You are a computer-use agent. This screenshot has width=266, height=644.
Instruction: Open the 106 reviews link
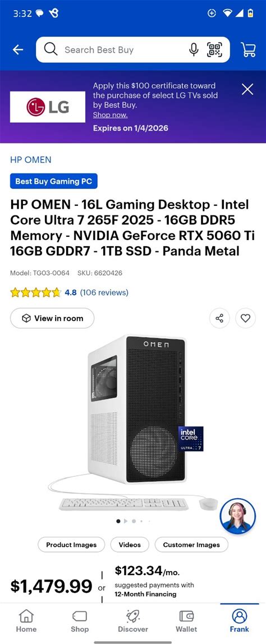104,292
